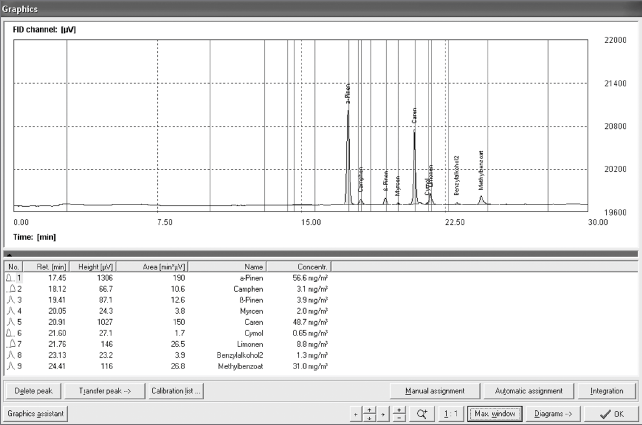Select the ß-Pinen name cell
This screenshot has height=425, width=642.
tap(251, 300)
